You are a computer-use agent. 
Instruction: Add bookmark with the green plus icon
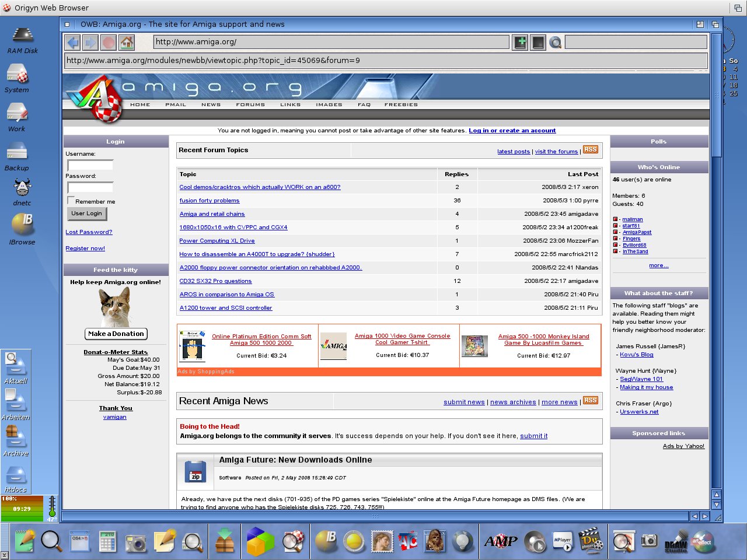[519, 42]
